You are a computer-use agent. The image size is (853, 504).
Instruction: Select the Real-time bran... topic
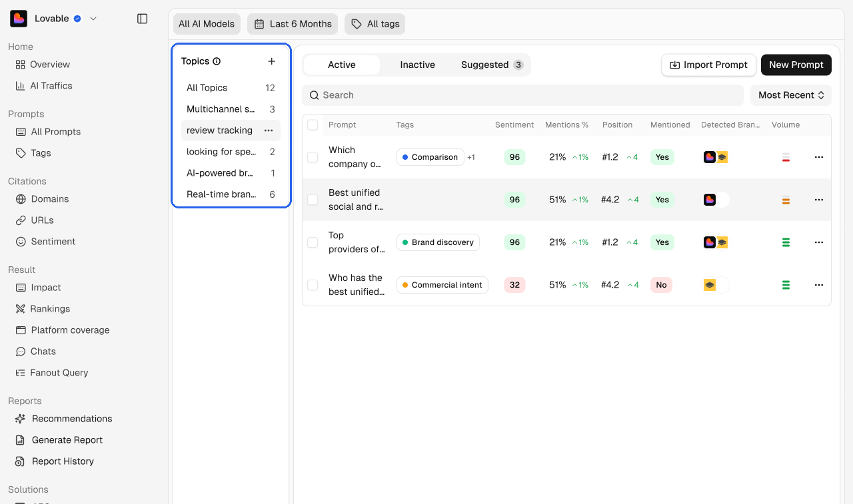point(231,194)
